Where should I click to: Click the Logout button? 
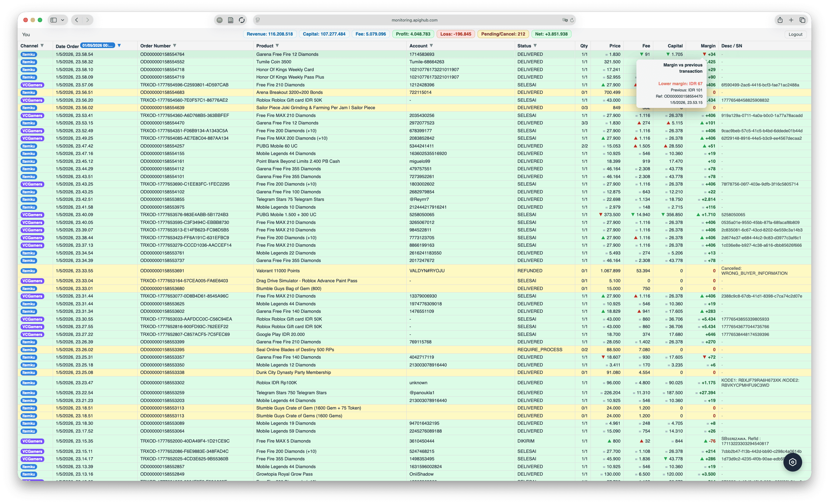795,34
